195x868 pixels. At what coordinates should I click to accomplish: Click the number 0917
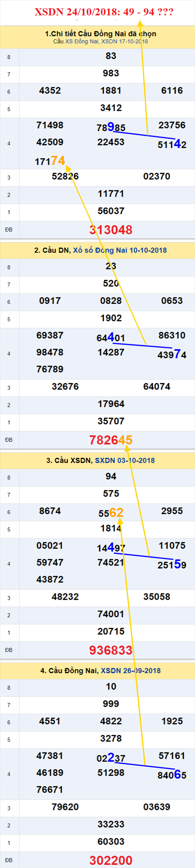[50, 301]
